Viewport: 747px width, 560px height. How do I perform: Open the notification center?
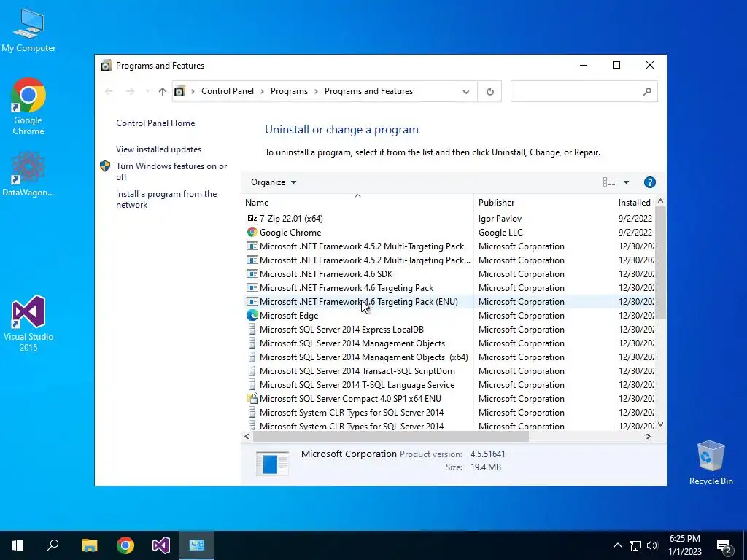[x=724, y=546]
